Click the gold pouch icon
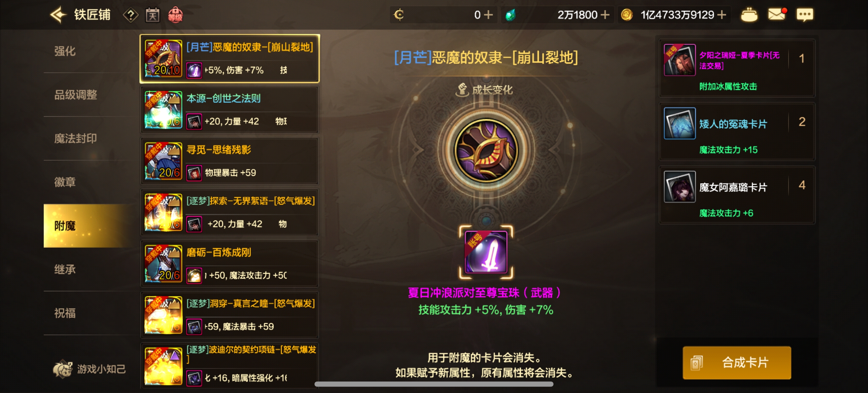 click(749, 15)
